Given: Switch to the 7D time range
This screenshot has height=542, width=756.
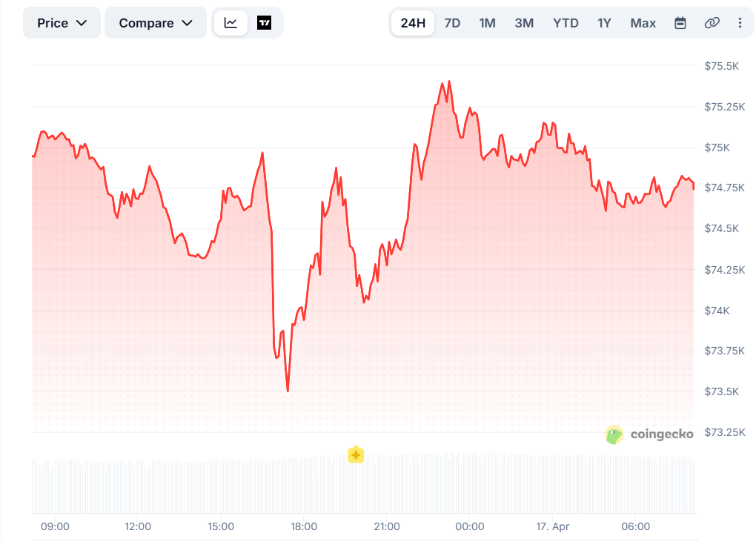Looking at the screenshot, I should click(452, 23).
